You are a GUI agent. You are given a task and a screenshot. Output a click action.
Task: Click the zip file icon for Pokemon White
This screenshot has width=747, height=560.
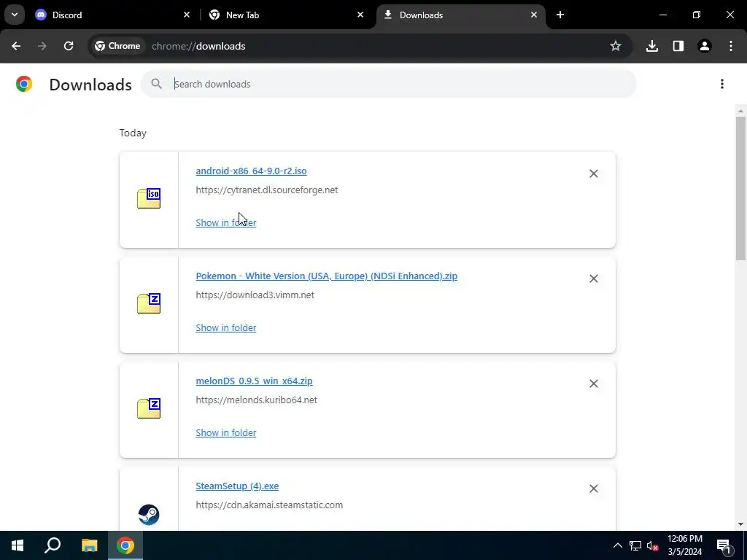pos(149,303)
